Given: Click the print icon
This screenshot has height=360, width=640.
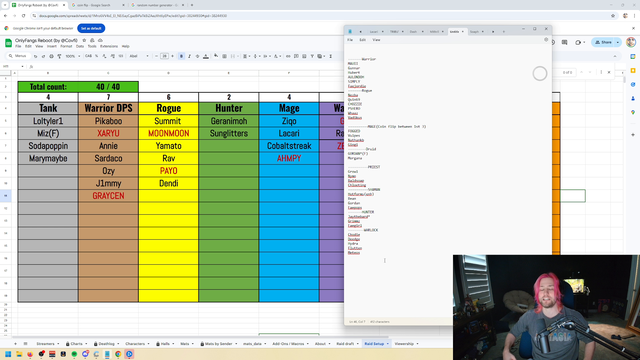Looking at the screenshot, I should click(51, 56).
